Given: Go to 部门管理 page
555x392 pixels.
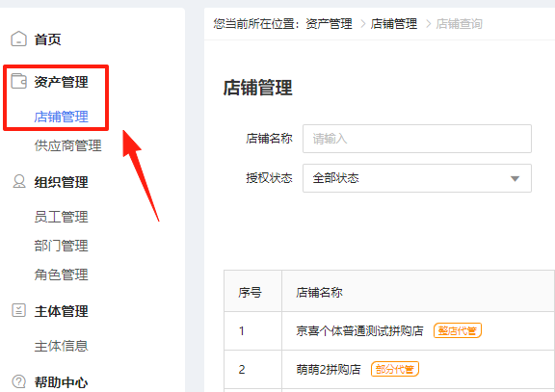Looking at the screenshot, I should 62,246.
